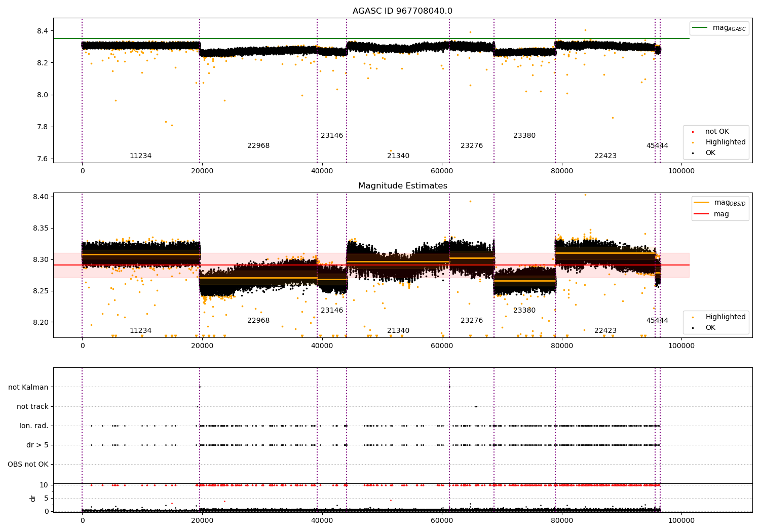The height and width of the screenshot is (532, 760).
Task: Click x-axis tick 80000 under middle plot
Action: (x=561, y=346)
